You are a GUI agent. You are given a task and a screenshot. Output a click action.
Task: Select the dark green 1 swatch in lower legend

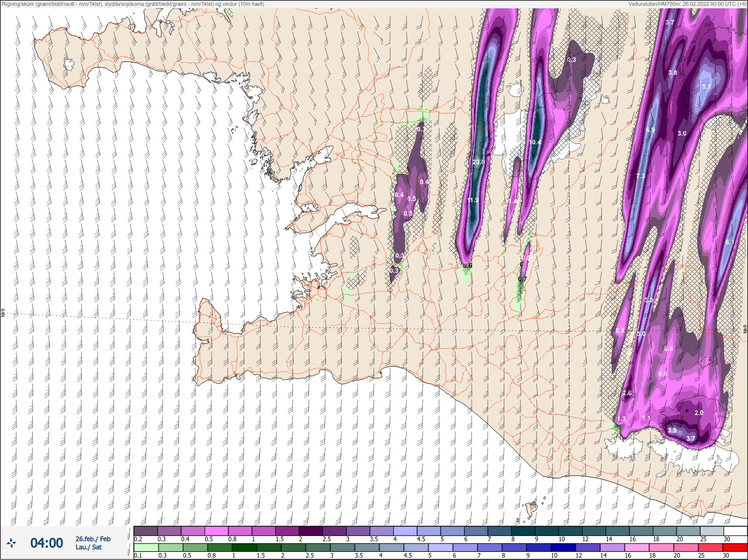coord(244,548)
